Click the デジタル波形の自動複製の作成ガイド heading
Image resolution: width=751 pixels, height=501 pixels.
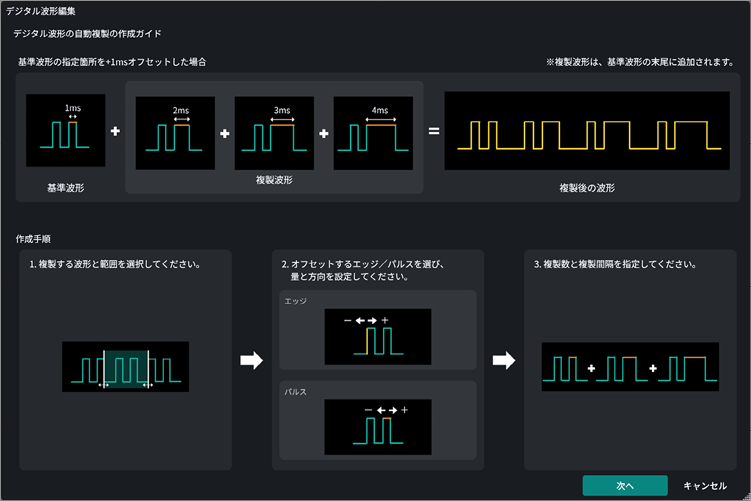tap(87, 34)
